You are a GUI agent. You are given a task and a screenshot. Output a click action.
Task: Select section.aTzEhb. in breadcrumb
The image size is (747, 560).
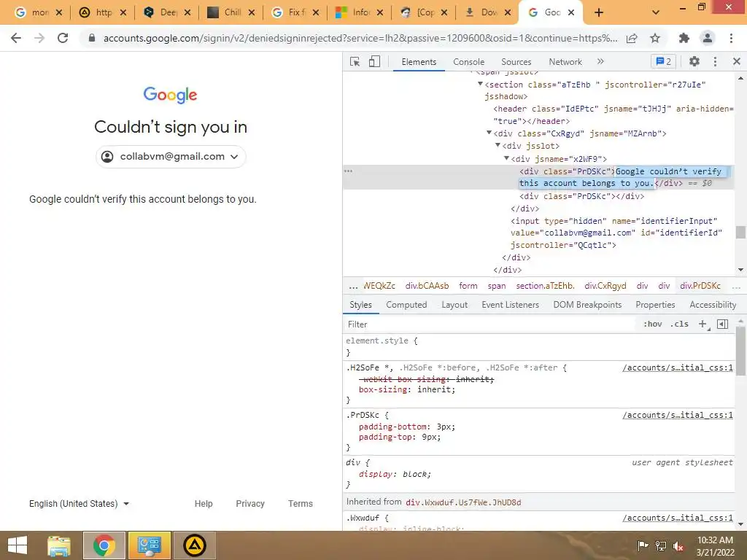click(x=545, y=286)
